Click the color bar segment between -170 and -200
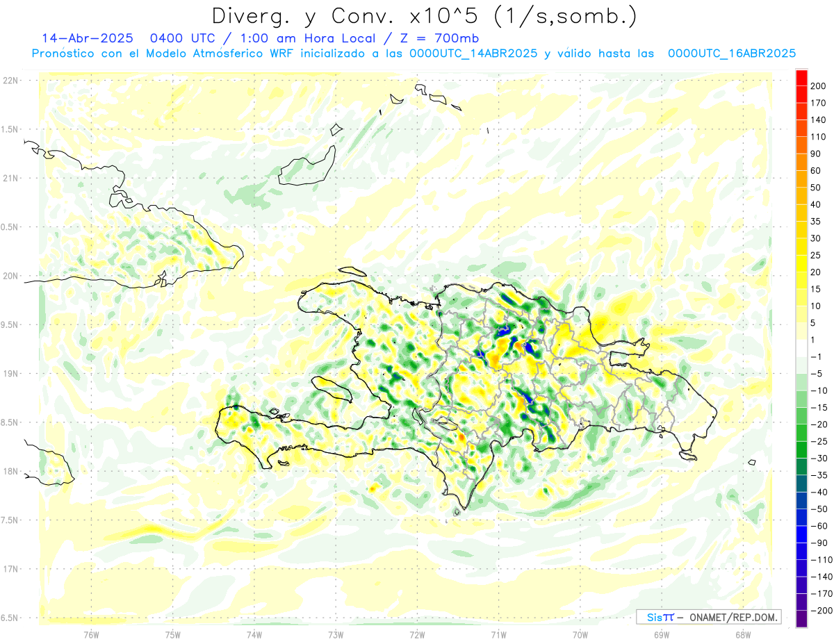This screenshot has width=834, height=644. (801, 602)
